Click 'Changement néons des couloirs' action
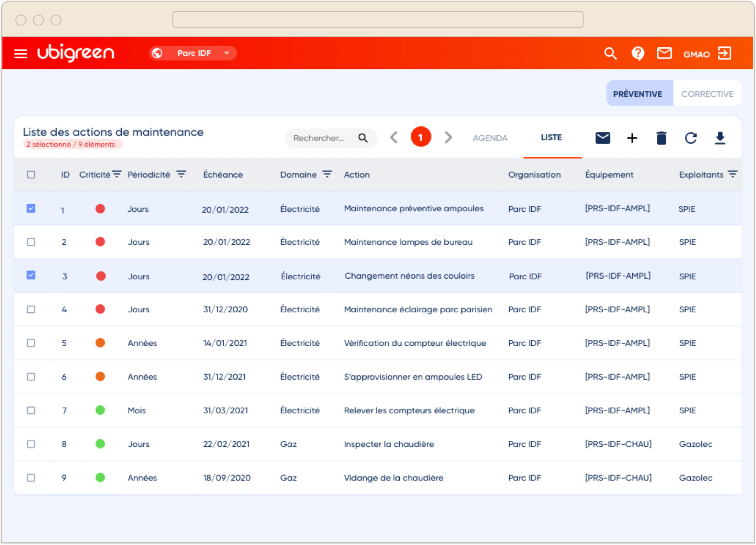756x545 pixels. pos(409,276)
